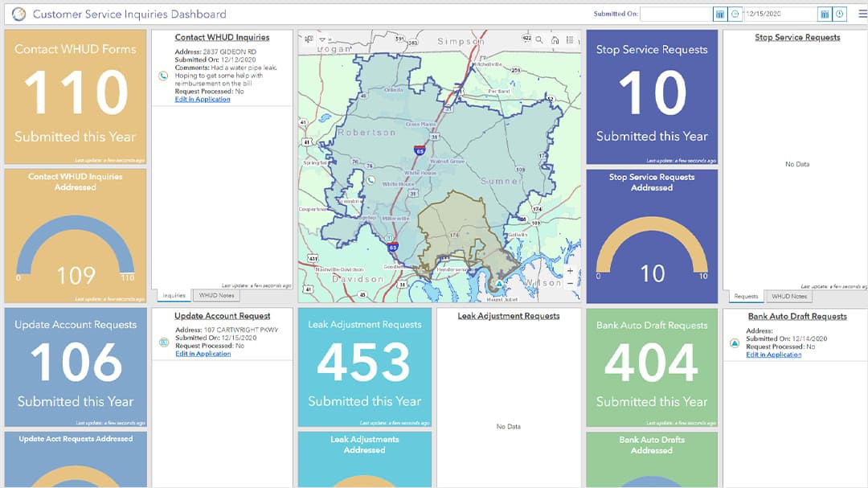Click triangle icon beside Bank Auto Draft entry

(x=735, y=343)
